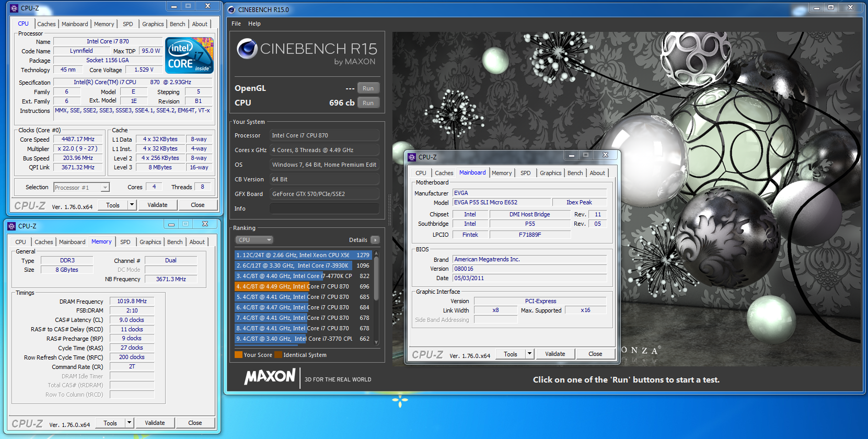
Task: Click the rendered Cinebench scene image
Action: [x=627, y=199]
